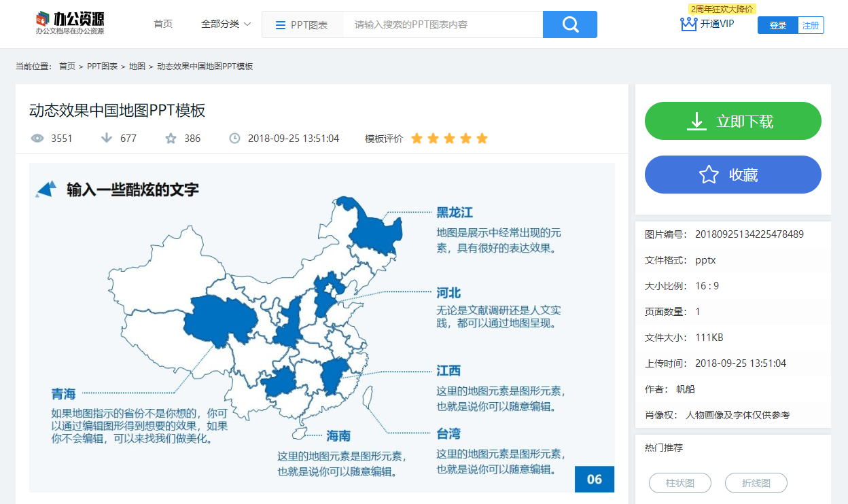Viewport: 848px width, 504px height.
Task: Click the star favorites icon beside 386
Action: [171, 139]
